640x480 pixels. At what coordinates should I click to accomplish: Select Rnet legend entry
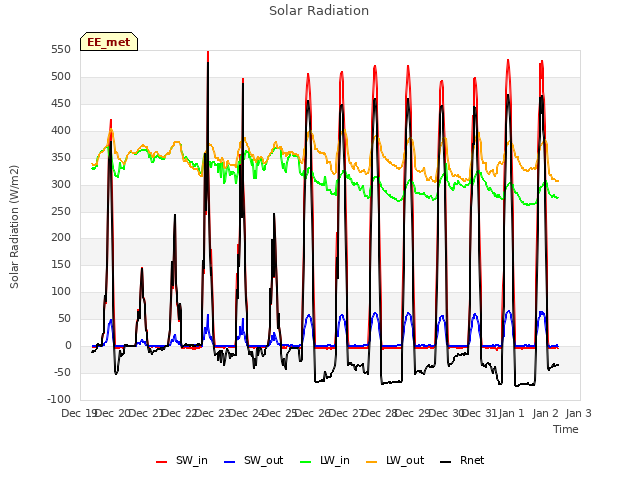(x=462, y=460)
